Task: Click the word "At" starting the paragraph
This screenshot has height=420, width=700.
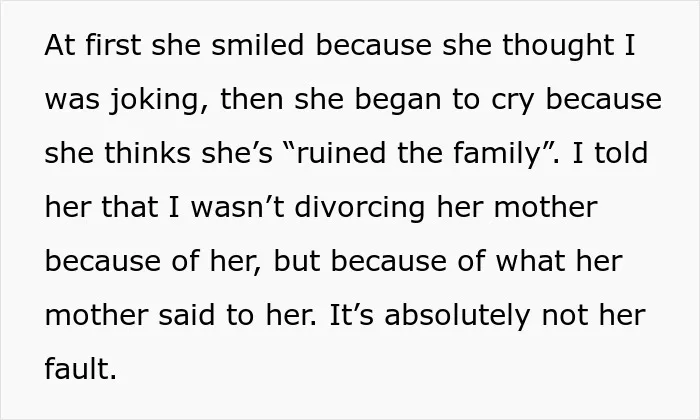Action: (x=61, y=45)
